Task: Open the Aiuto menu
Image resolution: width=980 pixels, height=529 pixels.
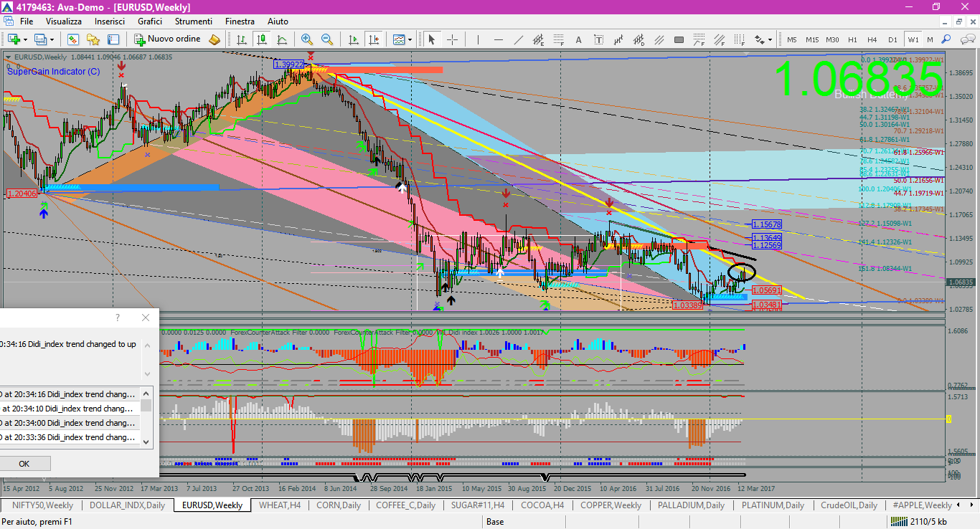Action: (x=278, y=22)
